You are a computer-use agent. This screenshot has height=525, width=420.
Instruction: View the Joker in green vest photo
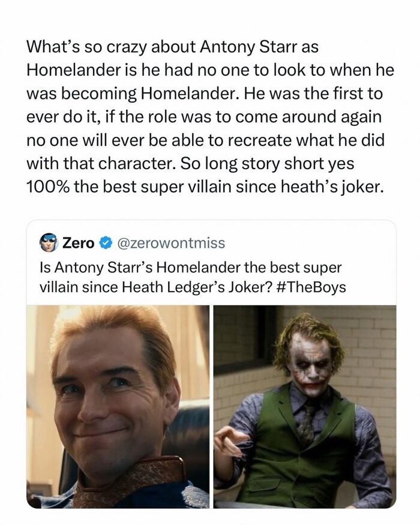pyautogui.click(x=305, y=406)
